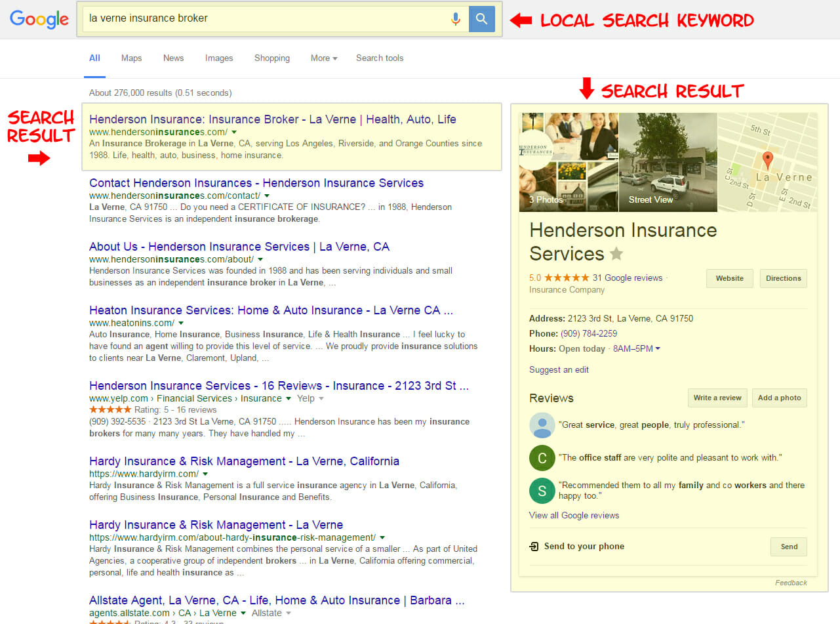The image size is (840, 624).
Task: Click the green 'S' reviewer avatar
Action: 542,490
